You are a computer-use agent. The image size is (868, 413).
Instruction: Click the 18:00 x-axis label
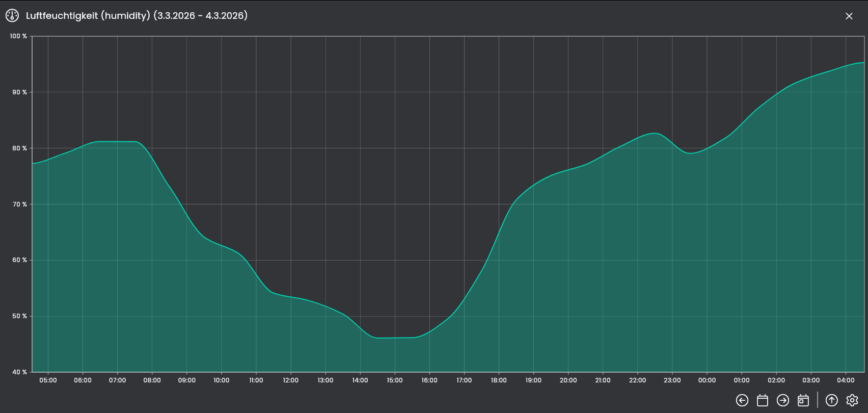point(499,380)
